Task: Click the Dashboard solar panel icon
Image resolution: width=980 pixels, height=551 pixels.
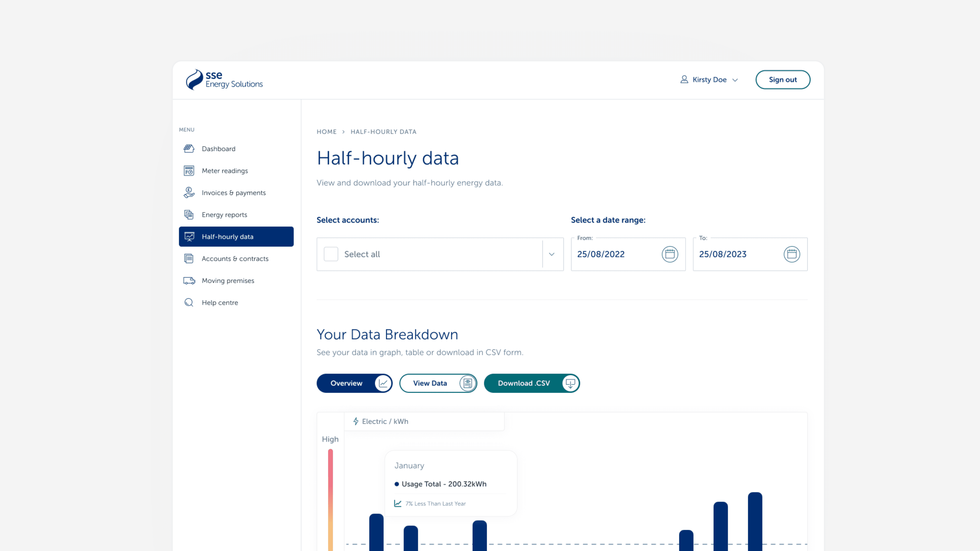Action: click(189, 149)
